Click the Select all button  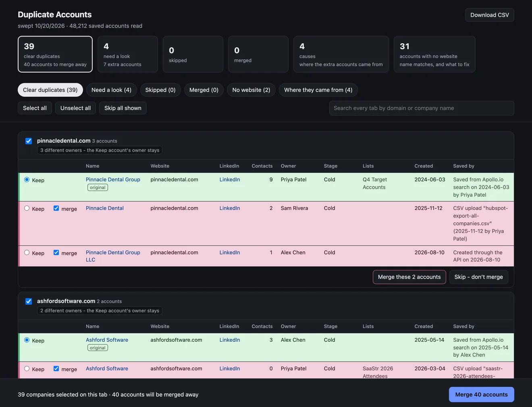[35, 108]
